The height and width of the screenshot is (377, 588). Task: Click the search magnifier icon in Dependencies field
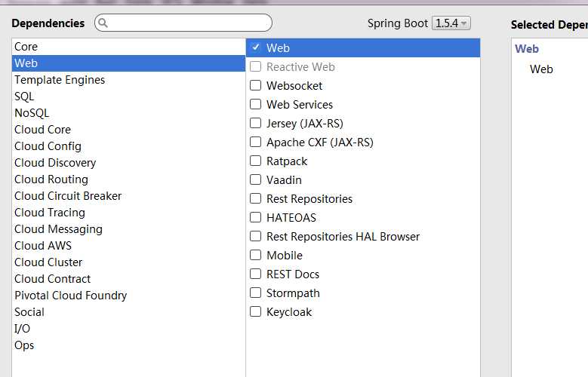pos(103,23)
